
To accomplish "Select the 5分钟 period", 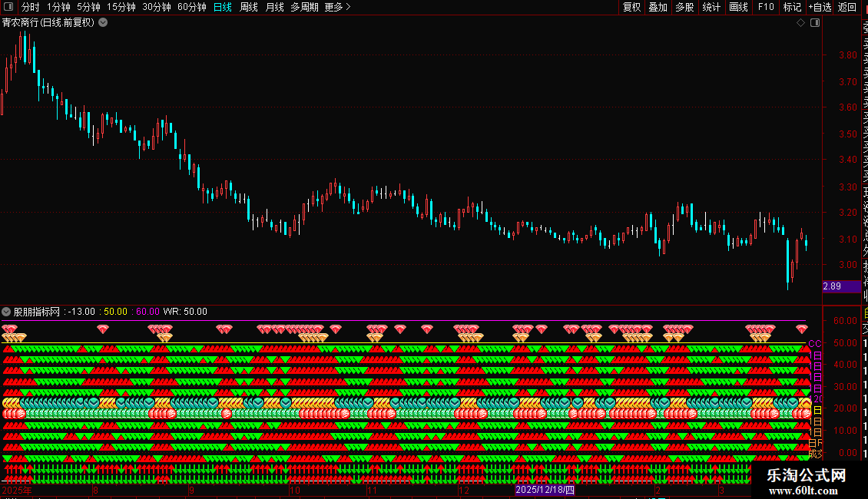I will click(x=88, y=7).
